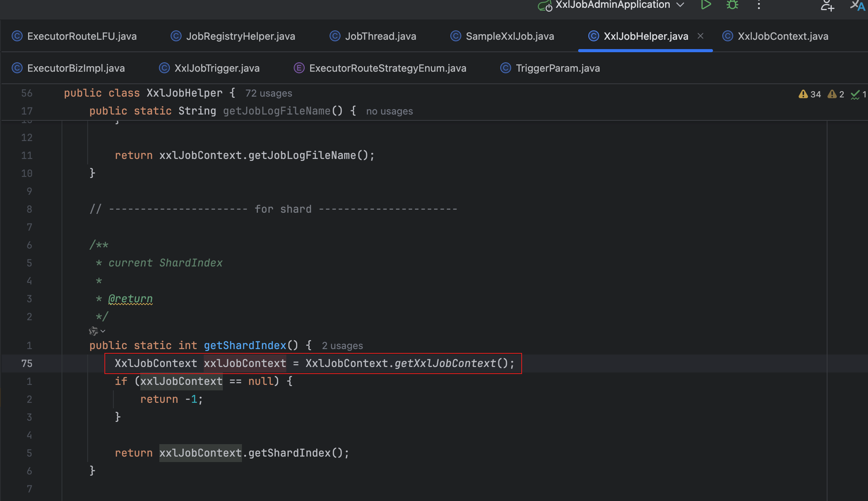Click the AI gutter icon above getShardIndex

coord(93,331)
